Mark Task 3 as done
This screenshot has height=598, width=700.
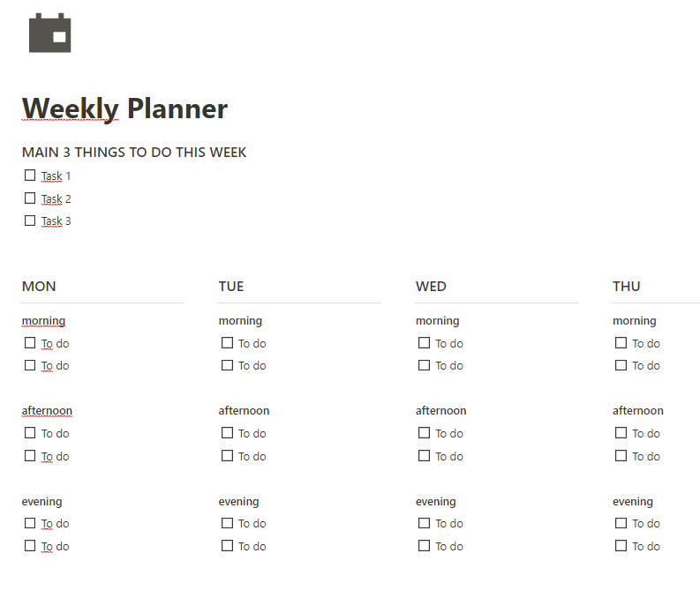point(30,221)
